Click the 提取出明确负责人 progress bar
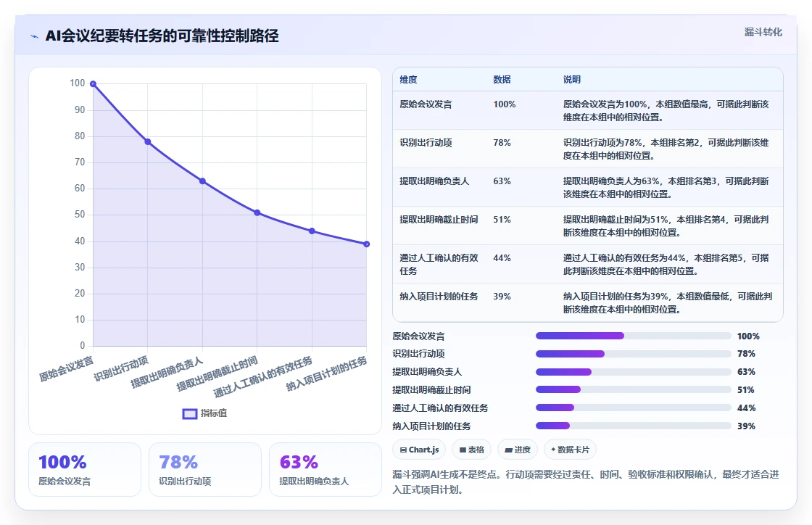The width and height of the screenshot is (812, 525). pyautogui.click(x=634, y=372)
